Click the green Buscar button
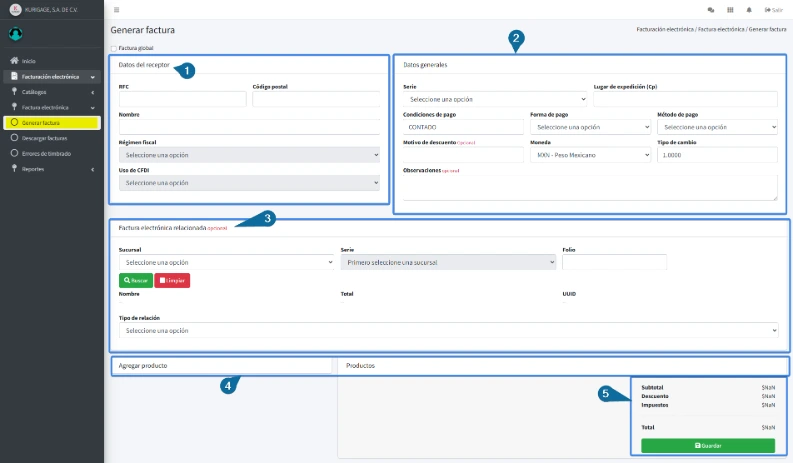Screen dimensions: 793x463 [135, 280]
